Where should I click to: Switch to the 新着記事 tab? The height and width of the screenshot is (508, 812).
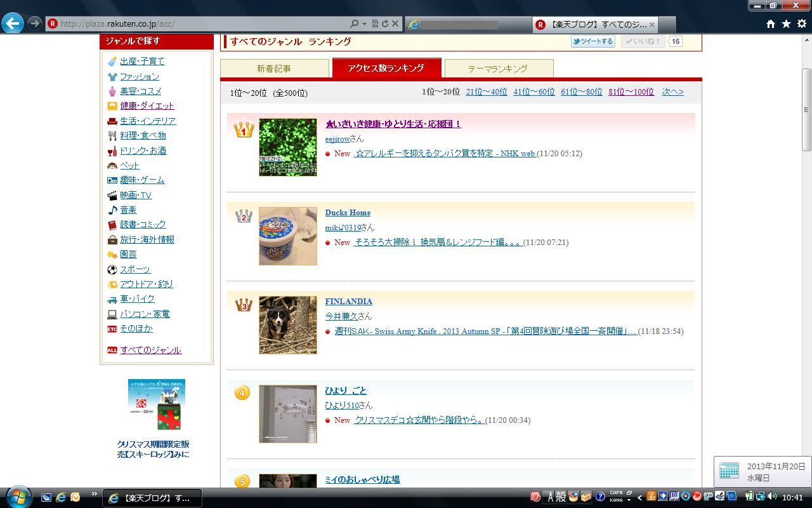click(274, 68)
